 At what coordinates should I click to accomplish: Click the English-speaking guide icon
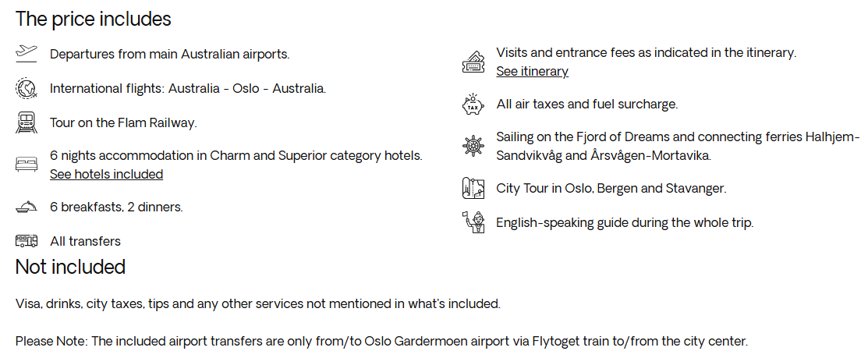click(473, 222)
